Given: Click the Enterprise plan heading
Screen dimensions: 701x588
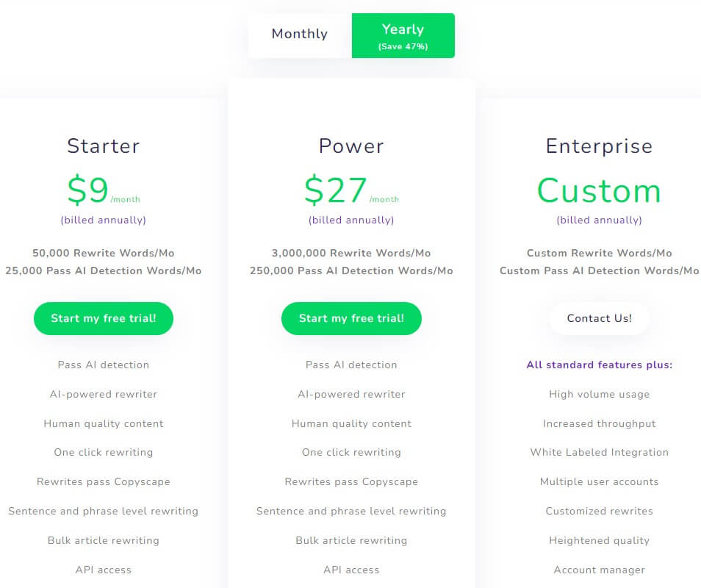Looking at the screenshot, I should 599,146.
